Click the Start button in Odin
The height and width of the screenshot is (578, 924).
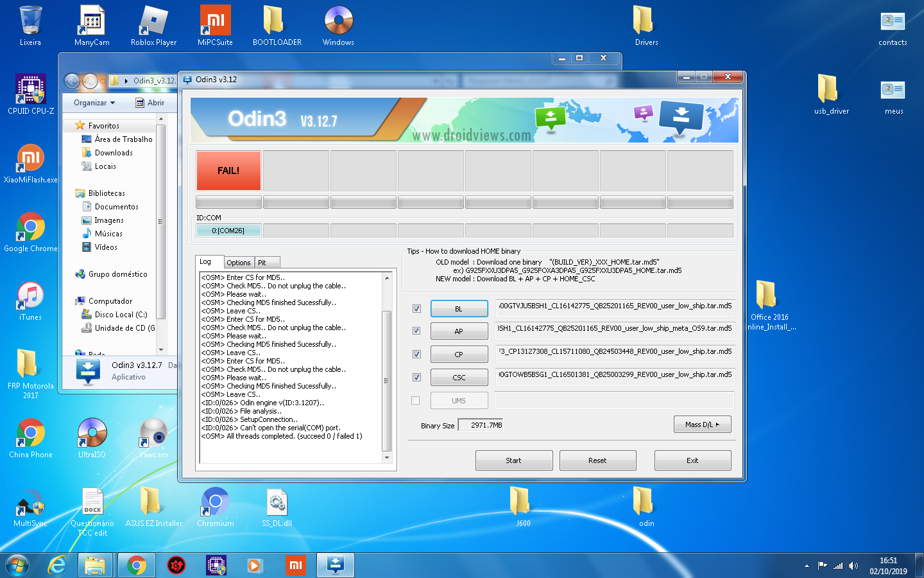pos(514,460)
